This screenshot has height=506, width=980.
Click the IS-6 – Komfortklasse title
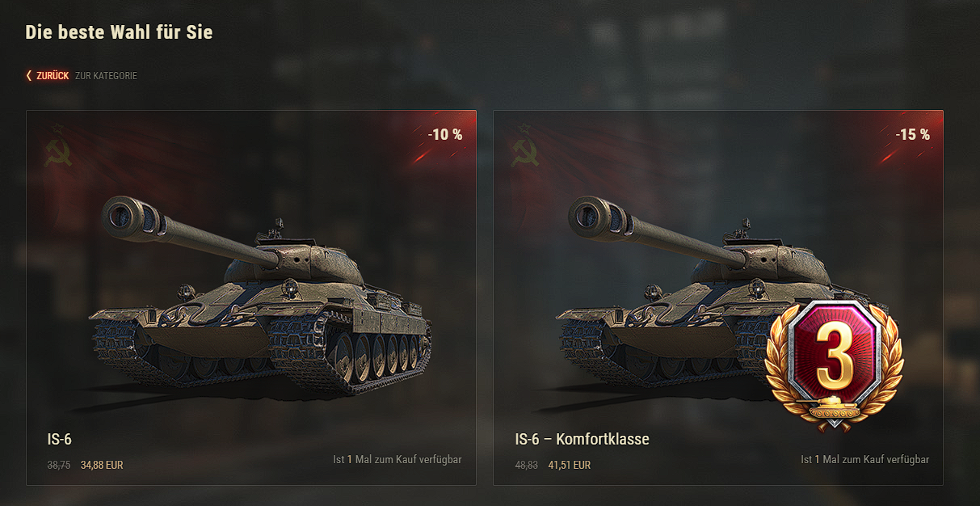point(582,439)
